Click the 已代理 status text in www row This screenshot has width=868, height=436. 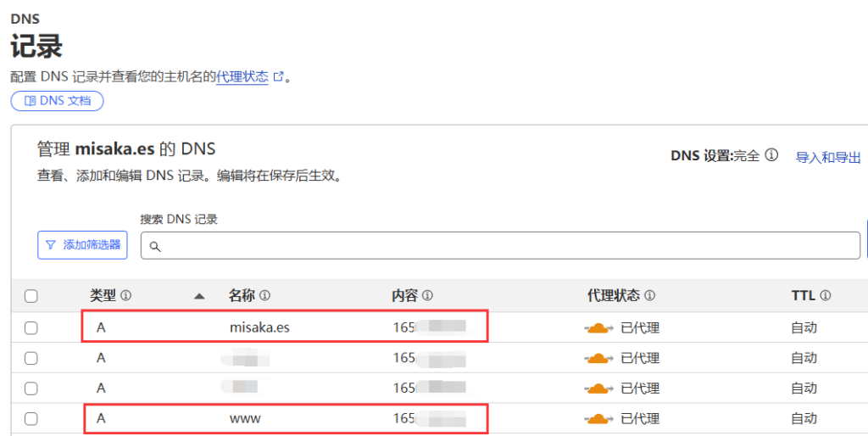(640, 419)
